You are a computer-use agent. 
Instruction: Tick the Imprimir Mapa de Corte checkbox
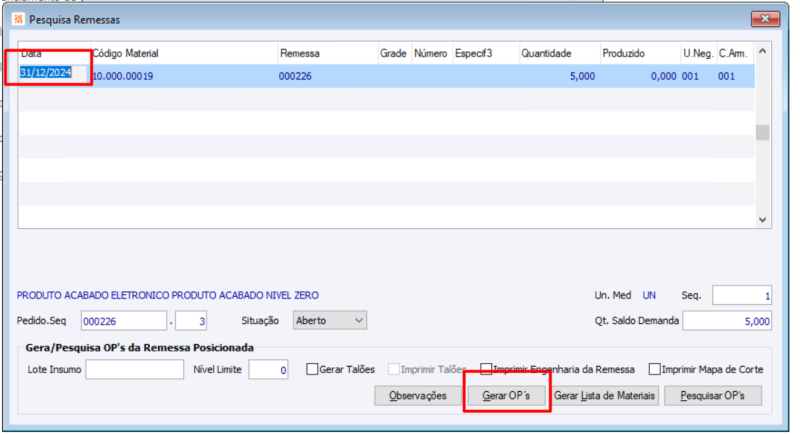tap(655, 369)
